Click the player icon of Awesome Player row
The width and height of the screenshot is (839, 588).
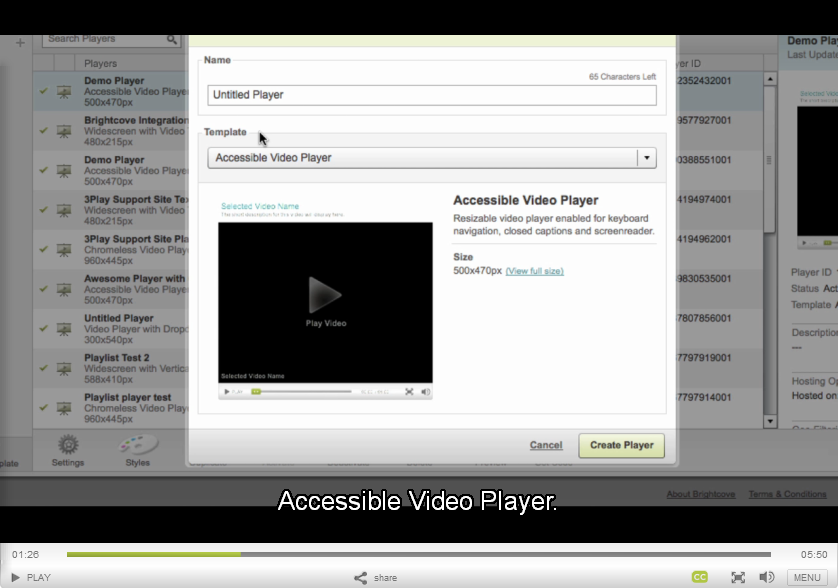point(64,289)
